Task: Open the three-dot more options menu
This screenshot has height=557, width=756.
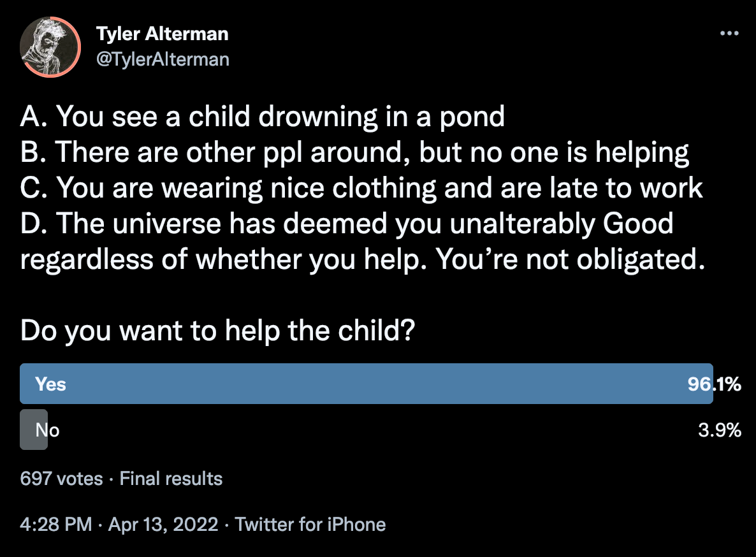Action: pos(729,34)
